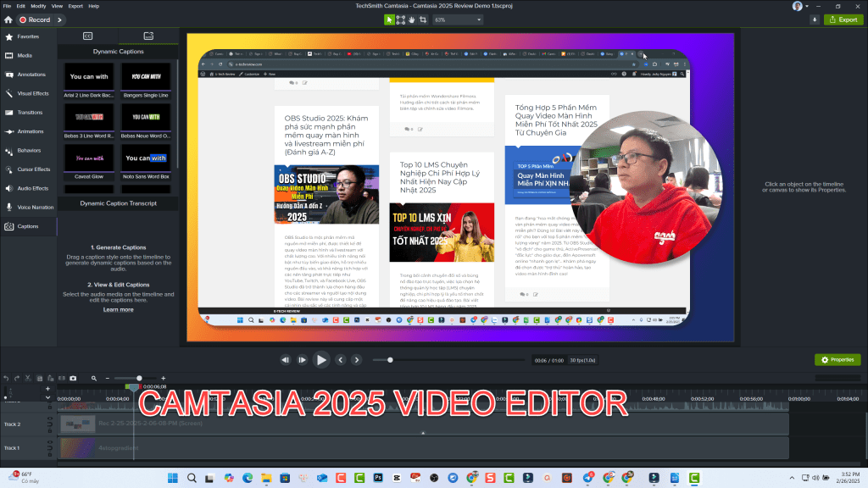This screenshot has width=868, height=488.
Task: Open the user account dropdown arrow
Action: [808, 6]
